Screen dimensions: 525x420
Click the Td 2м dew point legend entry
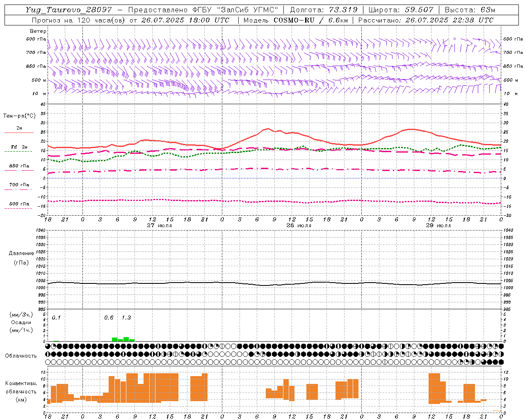click(19, 147)
